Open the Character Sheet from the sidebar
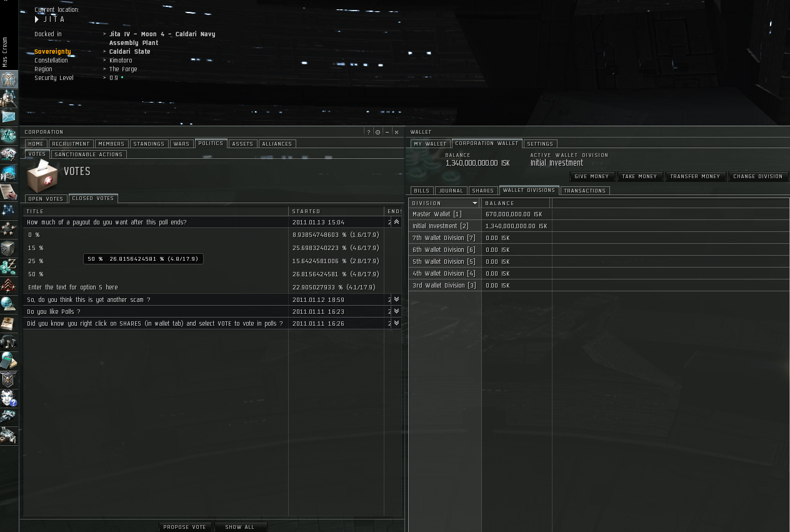Image resolution: width=790 pixels, height=532 pixels. [9, 79]
